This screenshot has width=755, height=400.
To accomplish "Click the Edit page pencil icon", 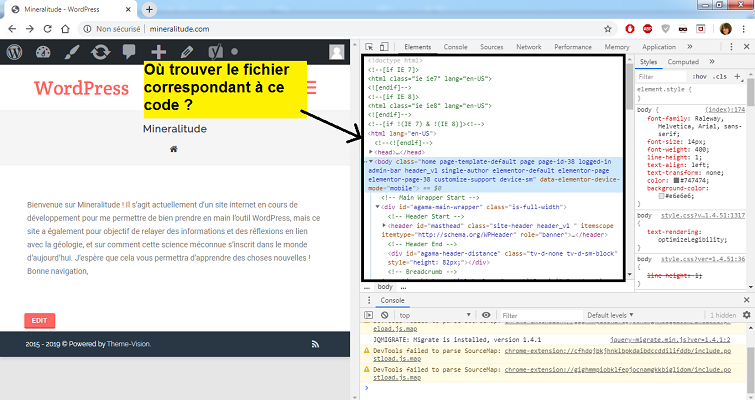I will [x=187, y=52].
